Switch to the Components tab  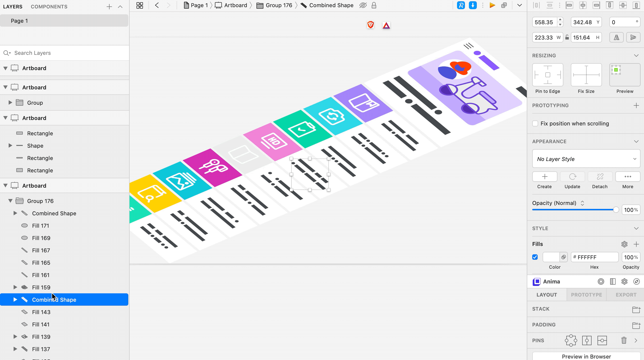click(49, 7)
